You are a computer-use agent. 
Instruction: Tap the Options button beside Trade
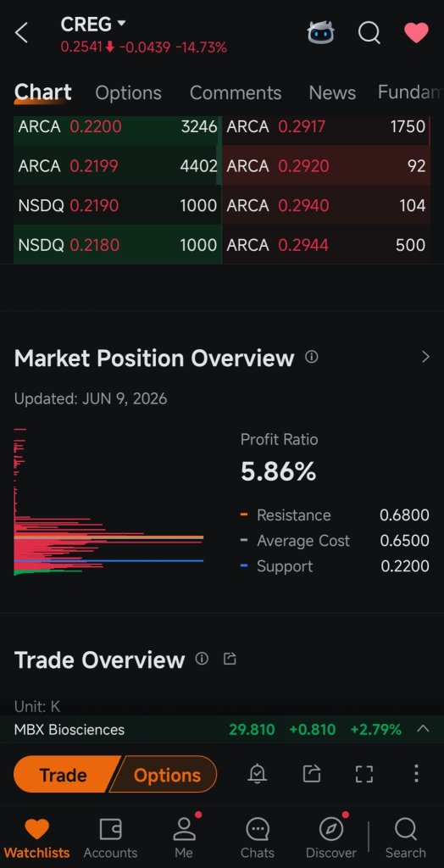164,774
